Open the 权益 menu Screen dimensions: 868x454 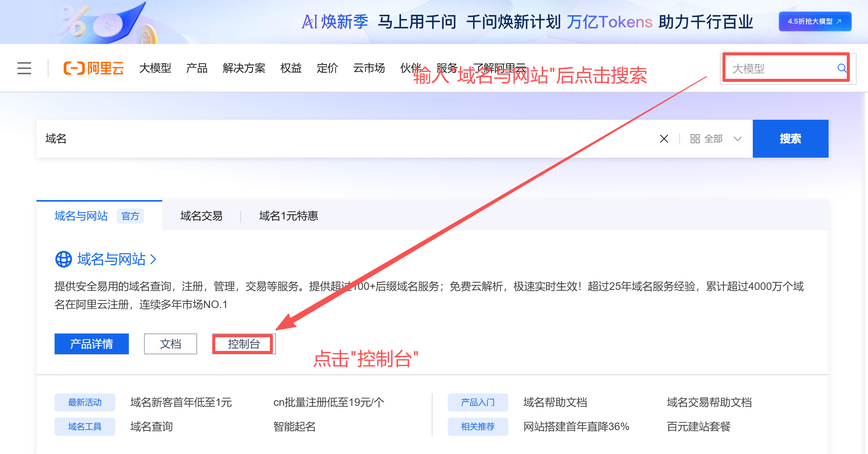(291, 68)
